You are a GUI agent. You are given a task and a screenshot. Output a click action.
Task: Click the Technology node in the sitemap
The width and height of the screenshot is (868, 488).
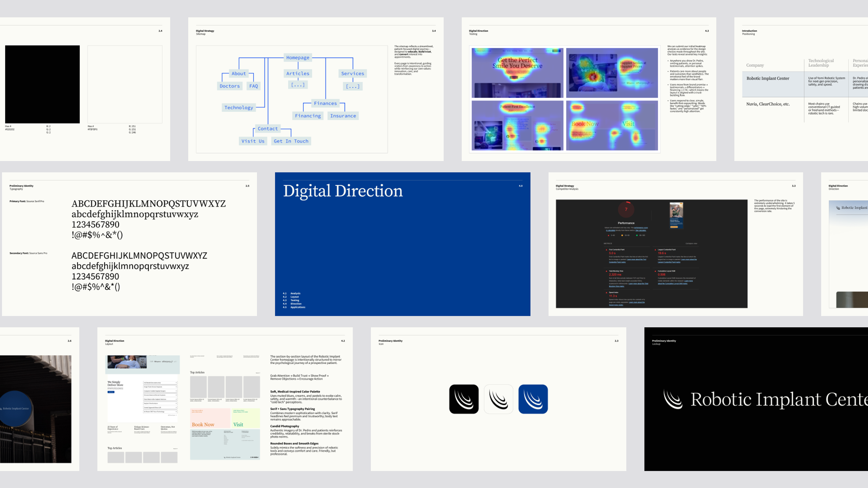click(239, 107)
